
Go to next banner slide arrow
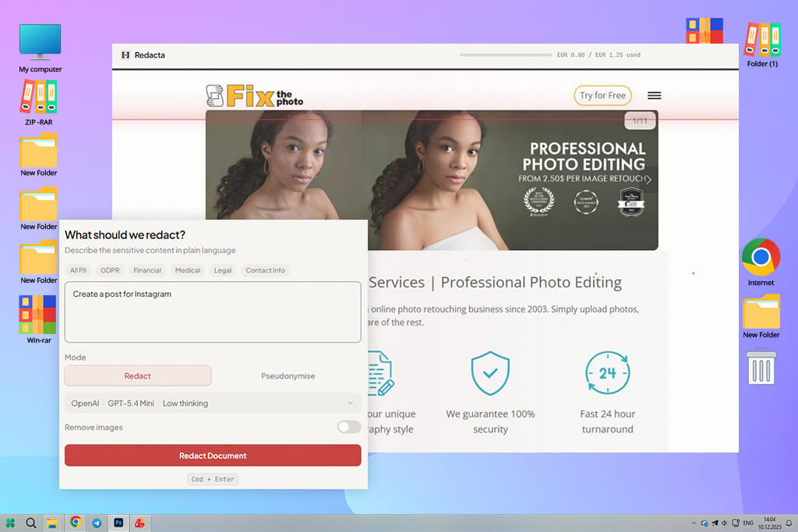click(649, 179)
